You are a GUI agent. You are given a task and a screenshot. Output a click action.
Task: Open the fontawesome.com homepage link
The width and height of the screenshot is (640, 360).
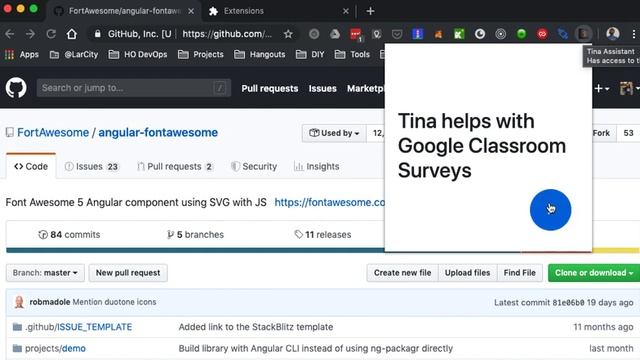pyautogui.click(x=329, y=202)
